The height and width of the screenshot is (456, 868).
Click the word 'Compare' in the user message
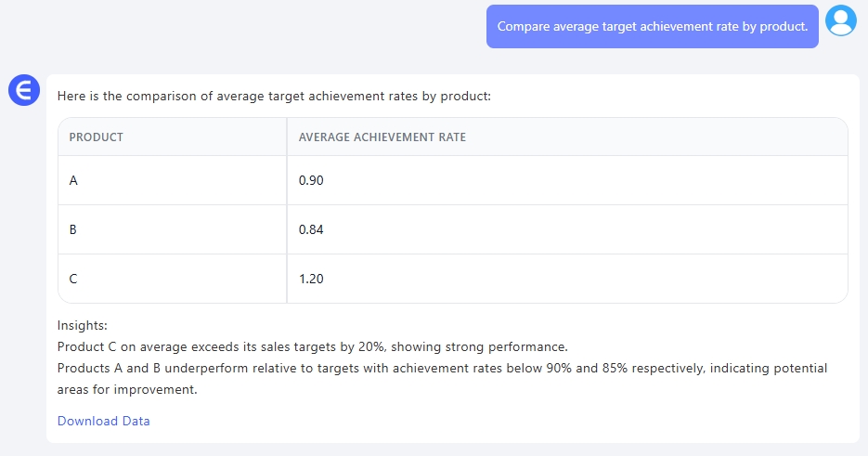524,26
